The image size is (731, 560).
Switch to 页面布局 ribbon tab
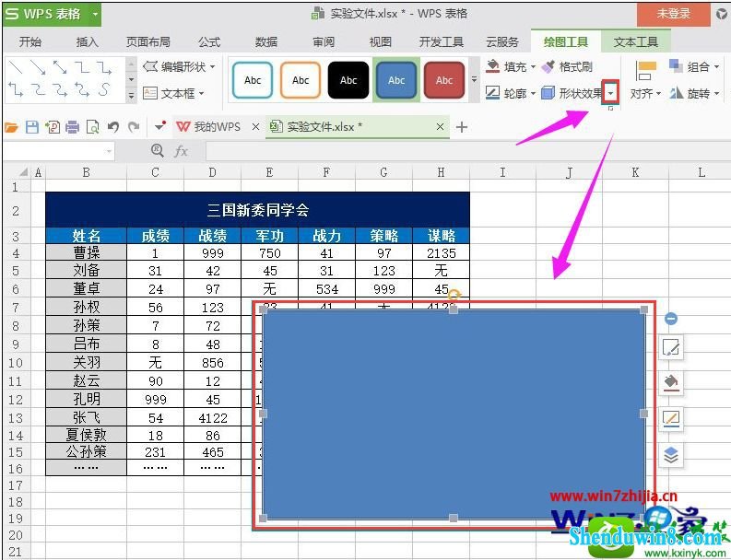[147, 42]
